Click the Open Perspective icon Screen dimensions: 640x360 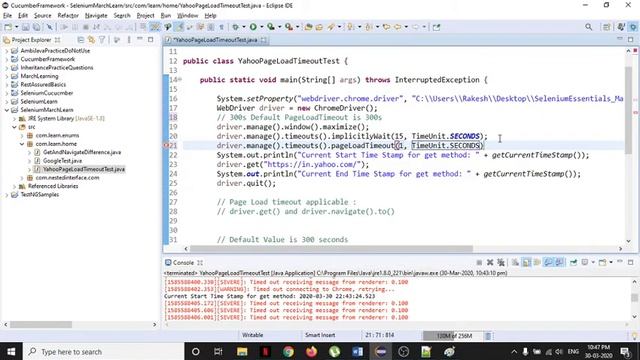(607, 27)
